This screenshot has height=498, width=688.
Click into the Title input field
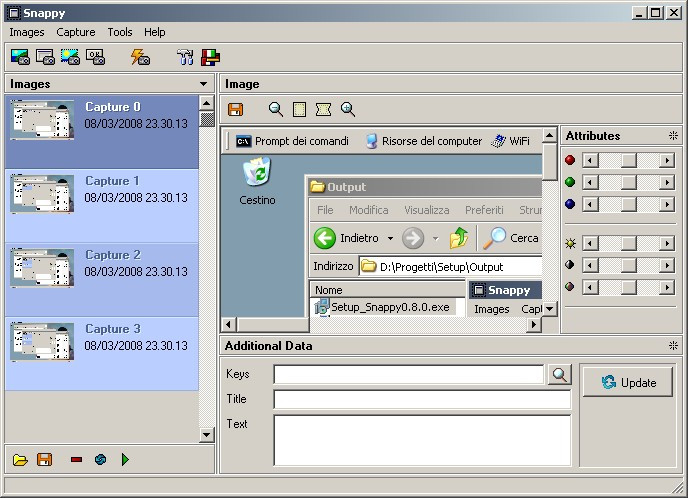pos(422,400)
